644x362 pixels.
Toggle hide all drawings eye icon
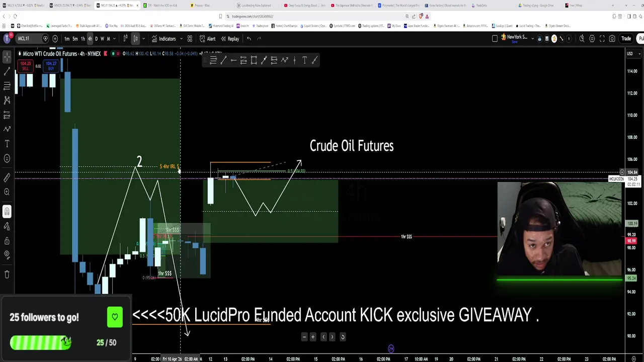tap(7, 254)
